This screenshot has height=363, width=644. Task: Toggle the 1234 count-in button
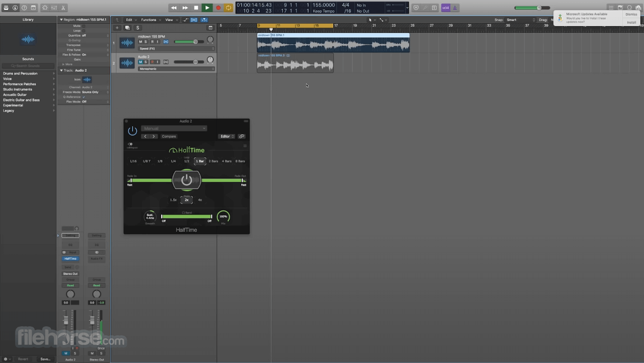pyautogui.click(x=446, y=8)
